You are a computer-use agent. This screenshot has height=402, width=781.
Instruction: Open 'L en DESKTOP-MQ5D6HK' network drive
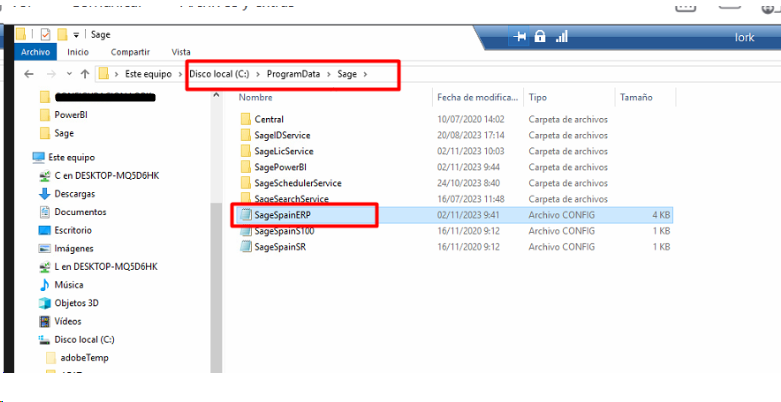[x=106, y=267]
